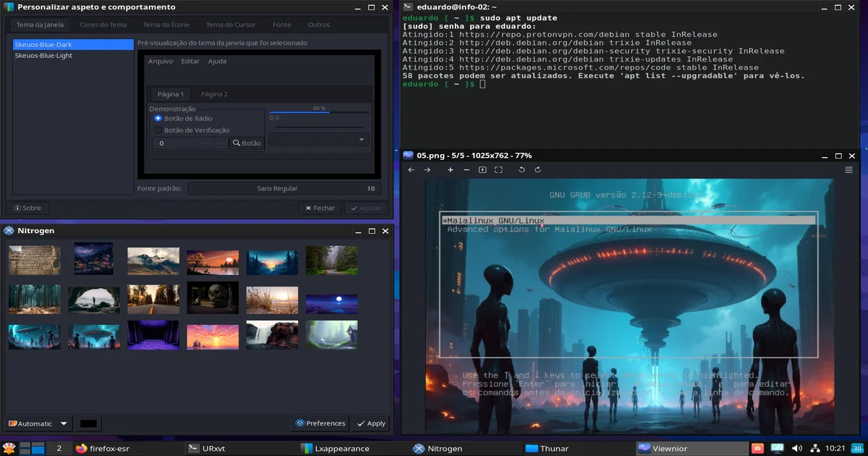The height and width of the screenshot is (456, 868).
Task: Pick the golden autumn road wallpaper thumbnail
Action: pos(153,299)
